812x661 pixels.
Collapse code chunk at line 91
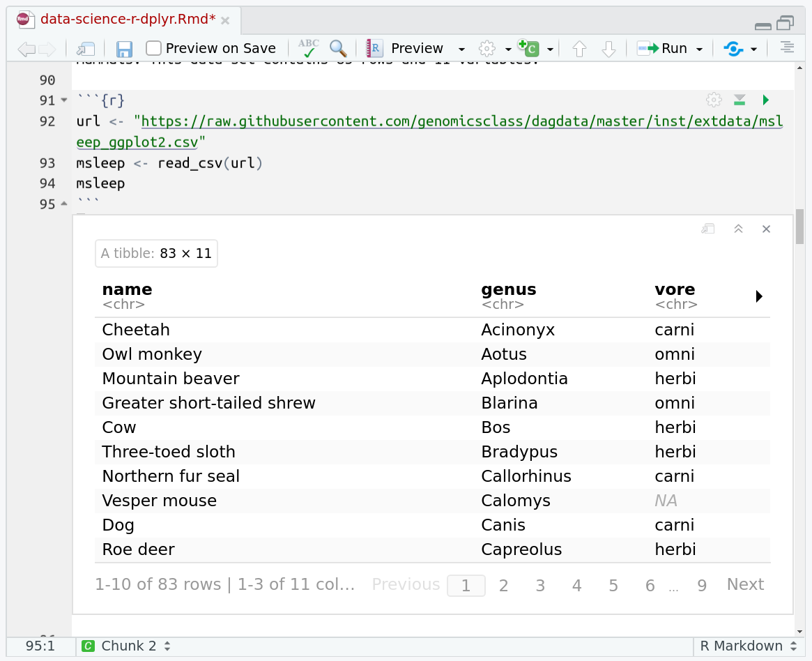click(x=64, y=100)
